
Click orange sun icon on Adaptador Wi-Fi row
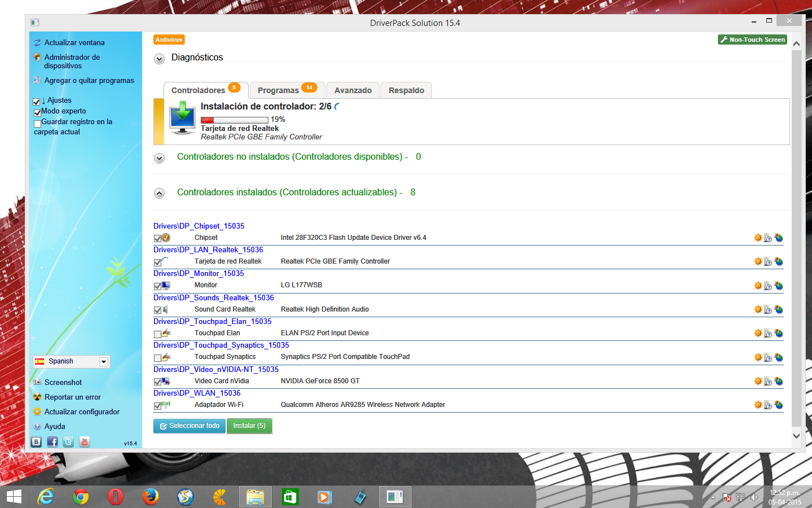pos(758,405)
